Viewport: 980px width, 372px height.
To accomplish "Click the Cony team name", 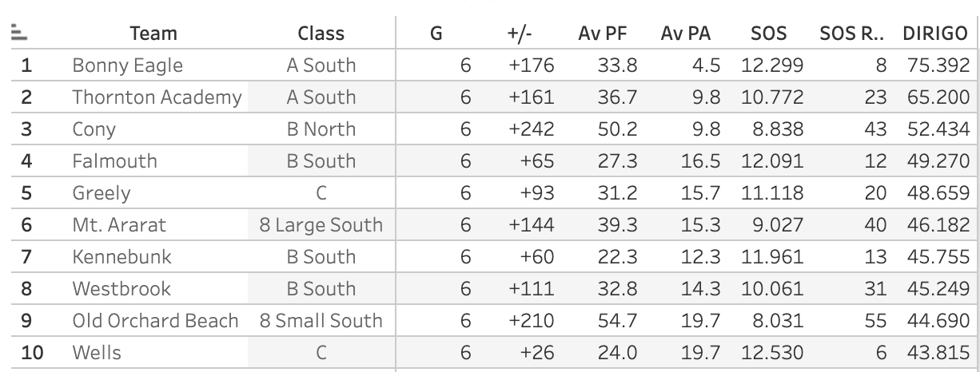I will point(94,129).
